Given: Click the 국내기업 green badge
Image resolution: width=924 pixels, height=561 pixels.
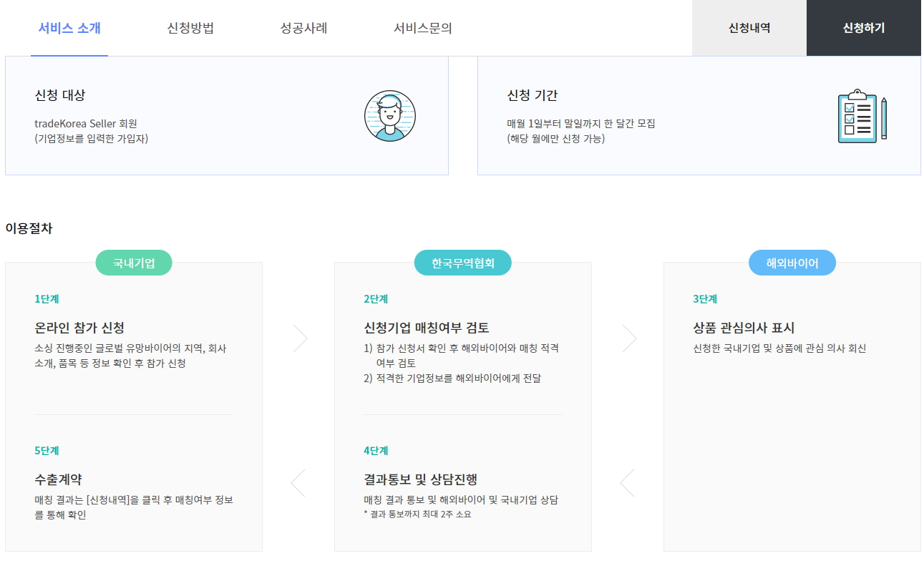Looking at the screenshot, I should tap(134, 263).
